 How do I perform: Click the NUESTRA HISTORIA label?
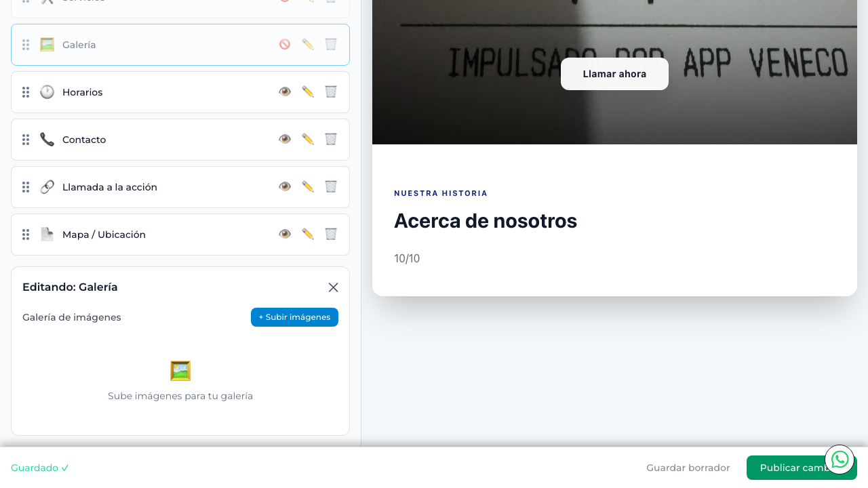tap(441, 193)
